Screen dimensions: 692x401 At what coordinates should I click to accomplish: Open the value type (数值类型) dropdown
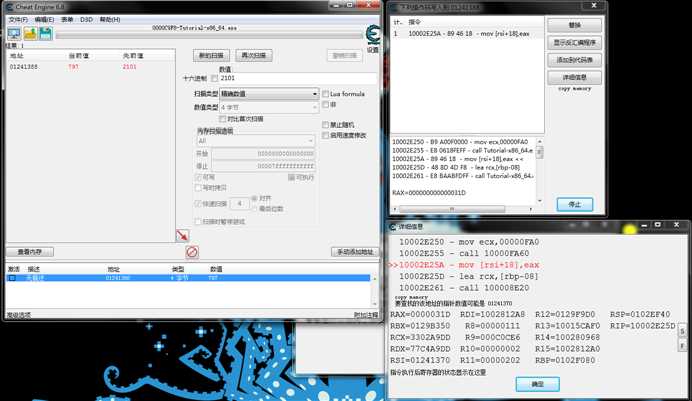pos(269,107)
